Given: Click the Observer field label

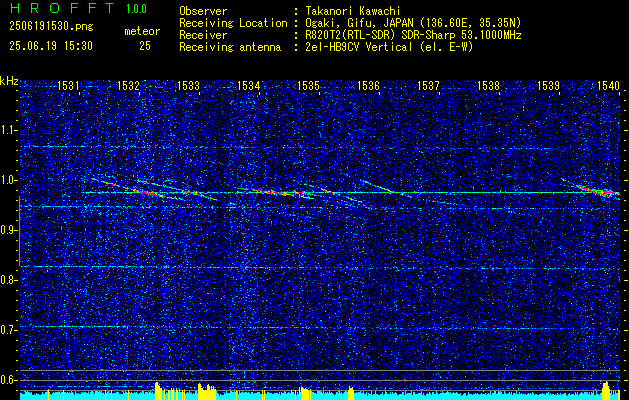Looking at the screenshot, I should pyautogui.click(x=203, y=11).
